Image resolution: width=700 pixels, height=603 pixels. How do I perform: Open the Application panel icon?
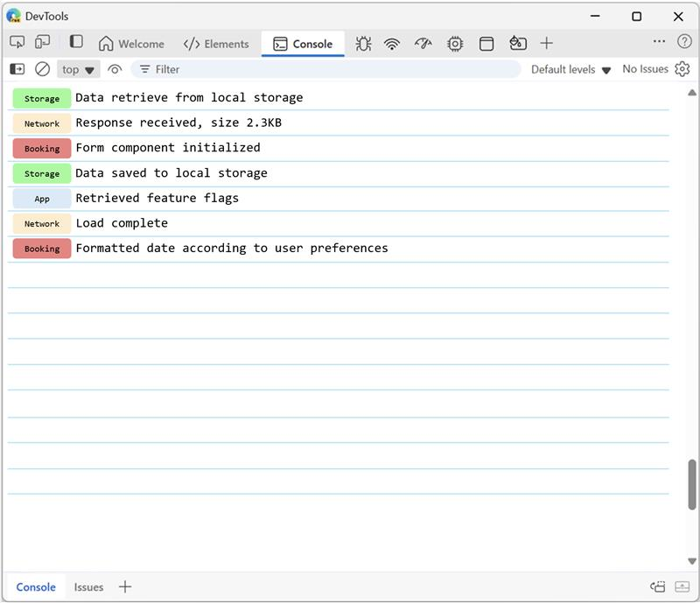pyautogui.click(x=486, y=43)
